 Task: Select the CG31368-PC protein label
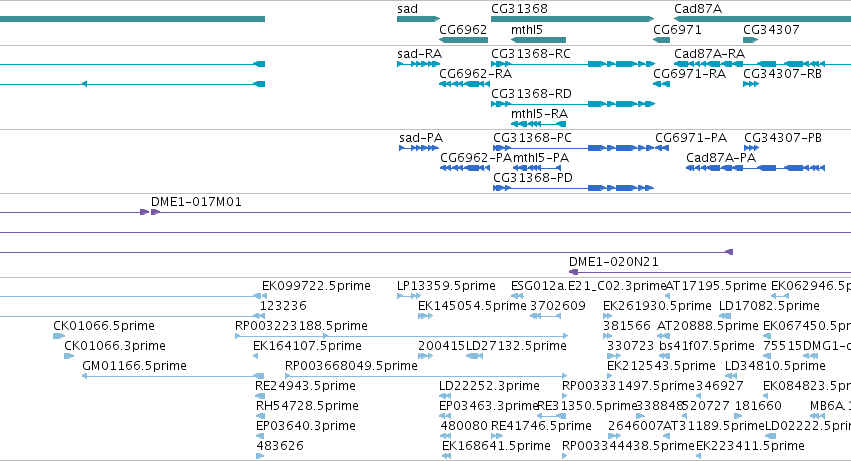532,138
